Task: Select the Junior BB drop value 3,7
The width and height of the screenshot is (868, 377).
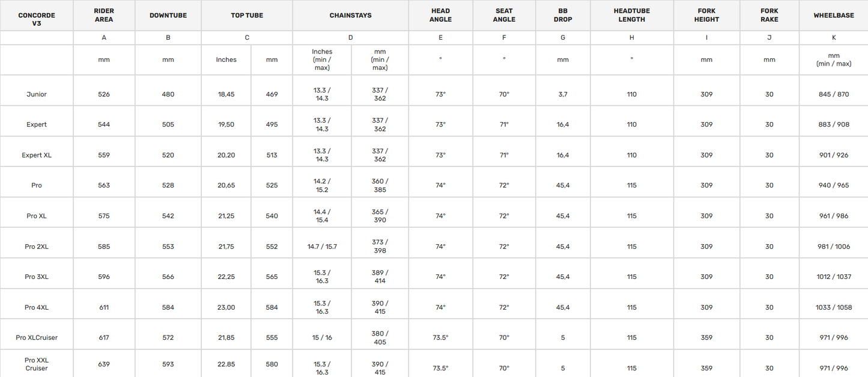Action: pos(563,94)
